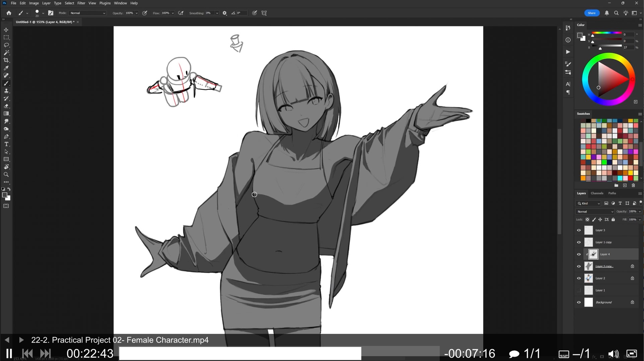Viewport: 644px width, 361px height.
Task: Open the Plugins menu
Action: tap(105, 3)
